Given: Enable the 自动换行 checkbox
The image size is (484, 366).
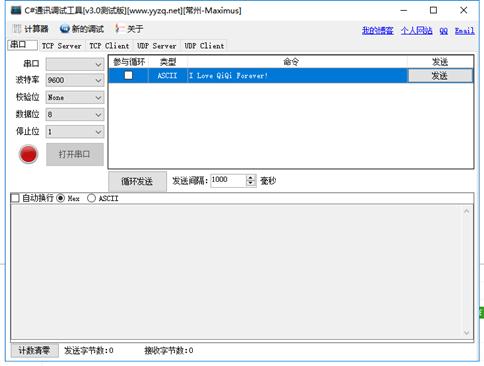Looking at the screenshot, I should pyautogui.click(x=15, y=198).
